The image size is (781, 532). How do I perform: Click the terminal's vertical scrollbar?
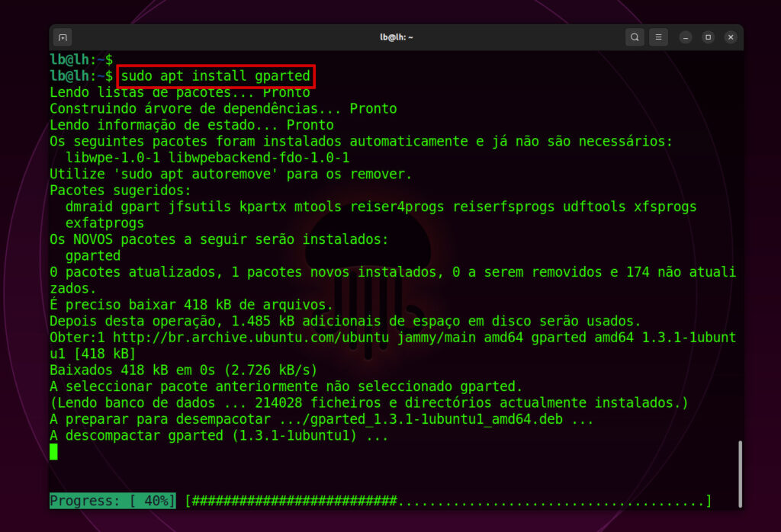coord(740,473)
